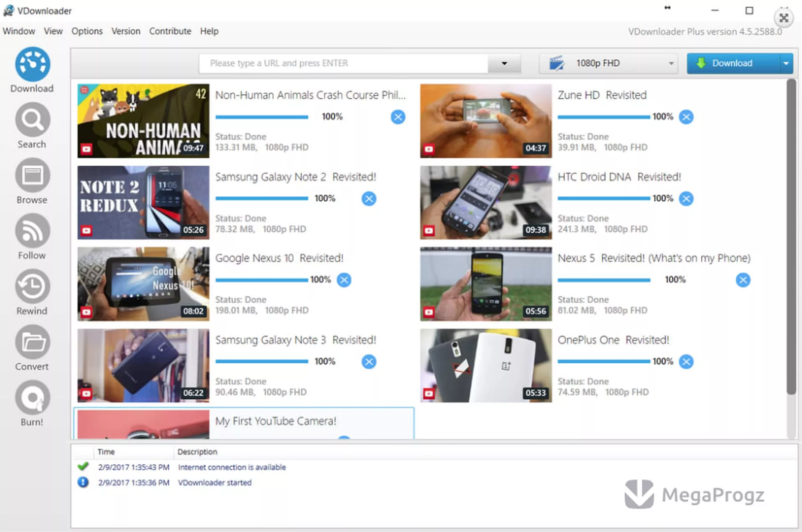The height and width of the screenshot is (532, 802).
Task: Click HTC Droid DNA Revisited title
Action: [x=619, y=177]
